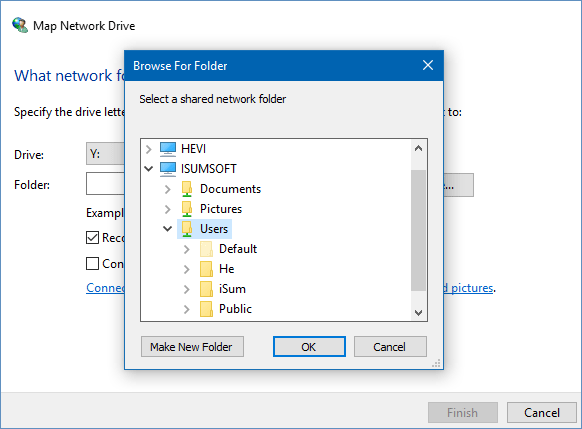Collapse the ISUMSOFT computer node
The image size is (582, 429).
tap(149, 169)
